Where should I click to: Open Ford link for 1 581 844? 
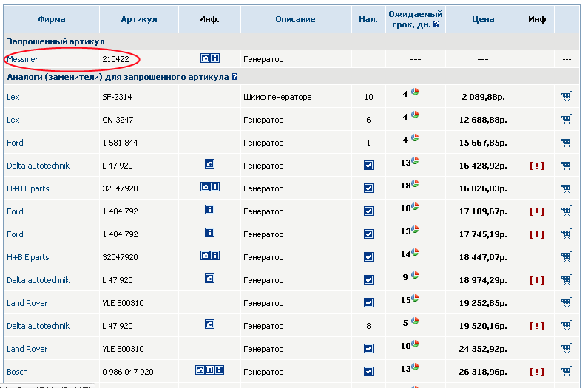coord(15,143)
